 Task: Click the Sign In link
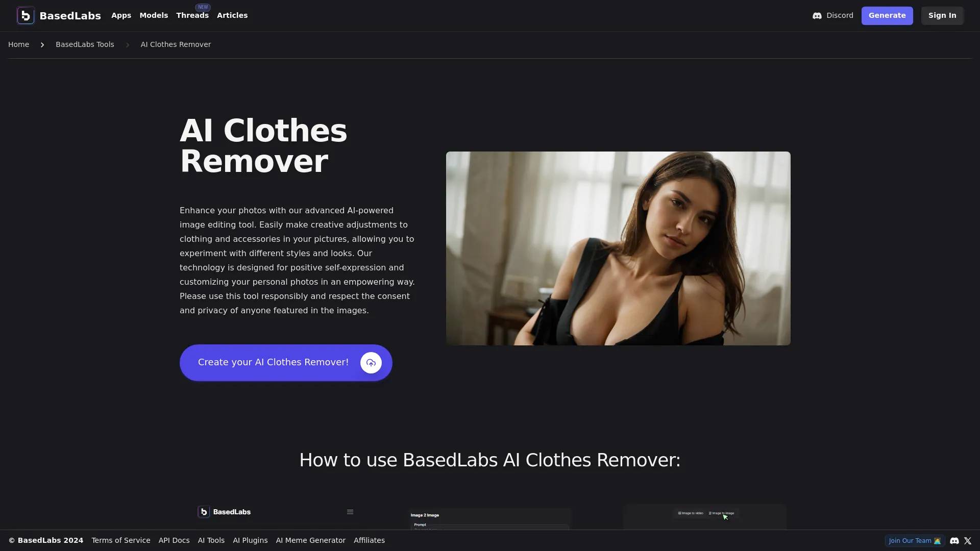click(x=942, y=15)
